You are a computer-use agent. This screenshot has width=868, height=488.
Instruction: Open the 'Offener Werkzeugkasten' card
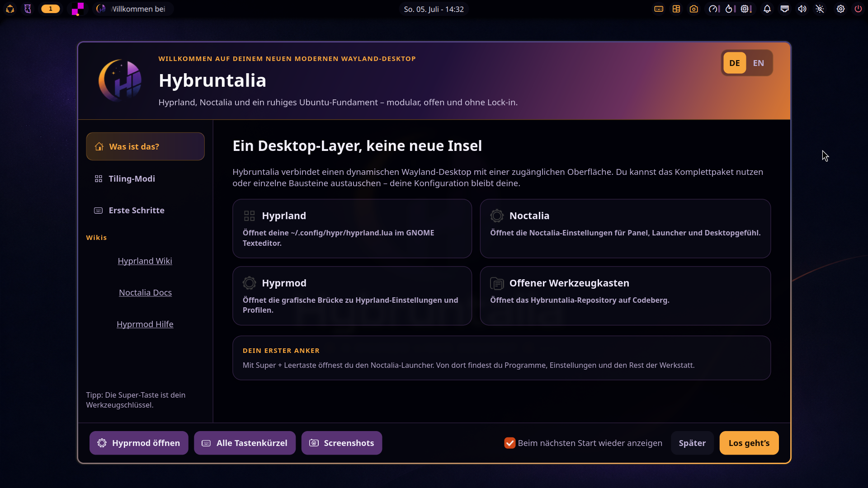click(x=625, y=296)
